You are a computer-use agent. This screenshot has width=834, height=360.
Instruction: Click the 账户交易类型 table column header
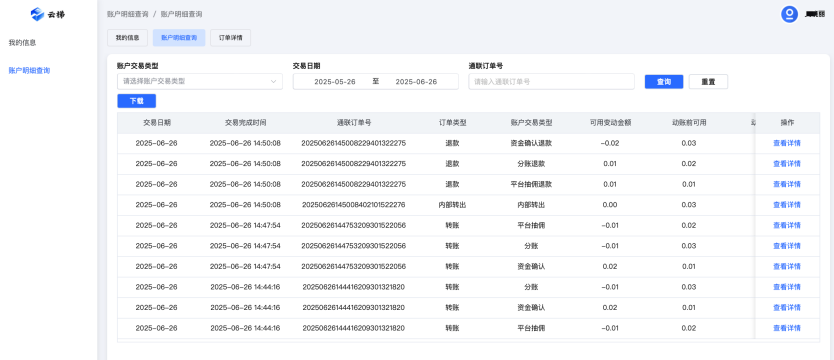click(x=531, y=122)
